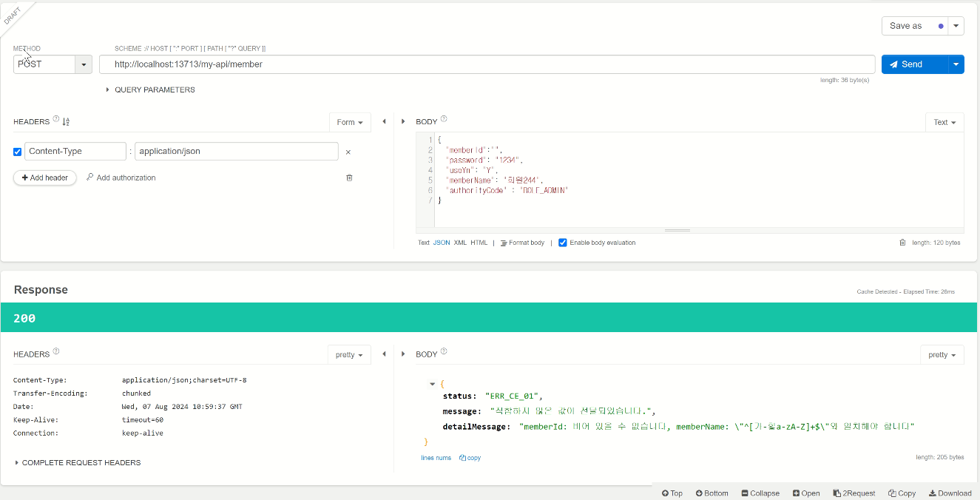This screenshot has height=500, width=980.
Task: Toggle Enable body evaluation checkbox
Action: tap(563, 243)
